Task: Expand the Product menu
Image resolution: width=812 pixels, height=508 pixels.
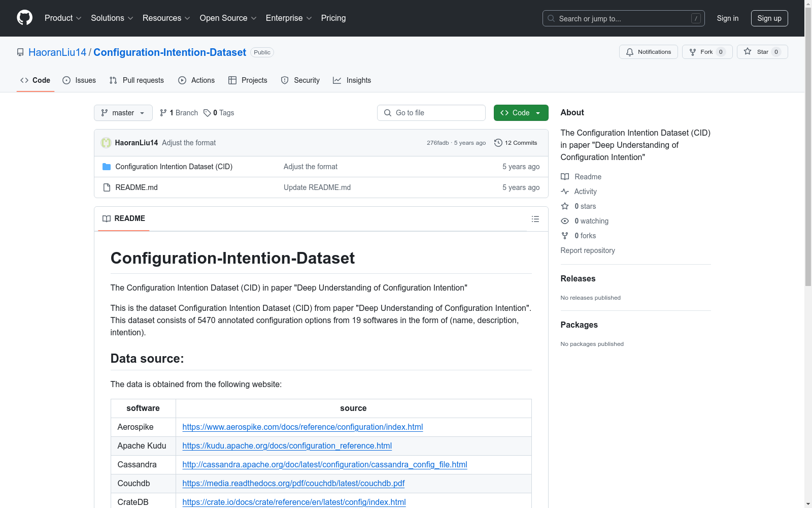Action: [x=63, y=18]
